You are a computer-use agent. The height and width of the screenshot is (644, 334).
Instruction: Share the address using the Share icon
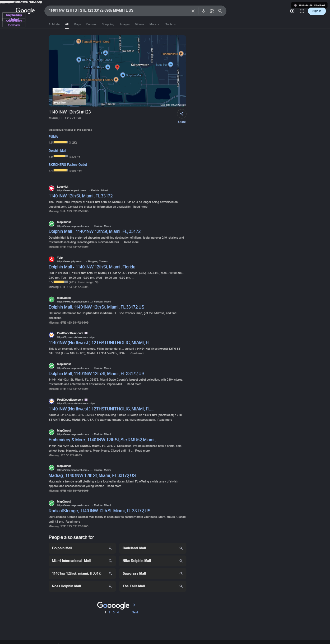(x=182, y=114)
